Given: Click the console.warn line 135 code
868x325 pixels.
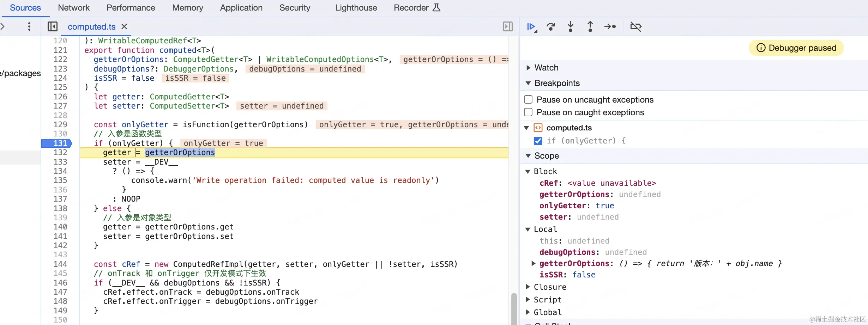Looking at the screenshot, I should pos(285,180).
